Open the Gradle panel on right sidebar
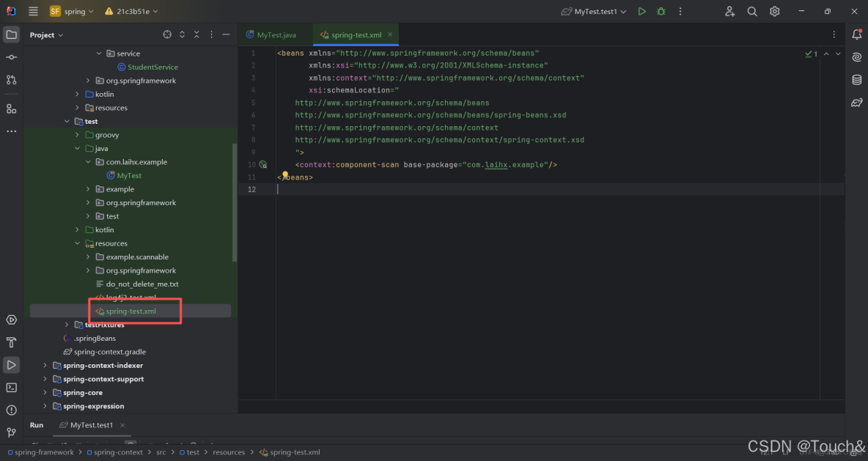The image size is (868, 461). pyautogui.click(x=857, y=103)
